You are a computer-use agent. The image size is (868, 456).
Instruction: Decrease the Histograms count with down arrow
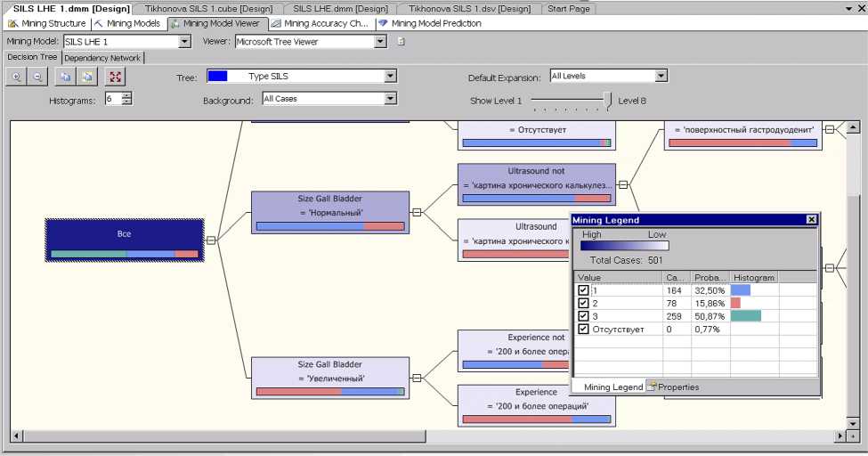tap(127, 102)
